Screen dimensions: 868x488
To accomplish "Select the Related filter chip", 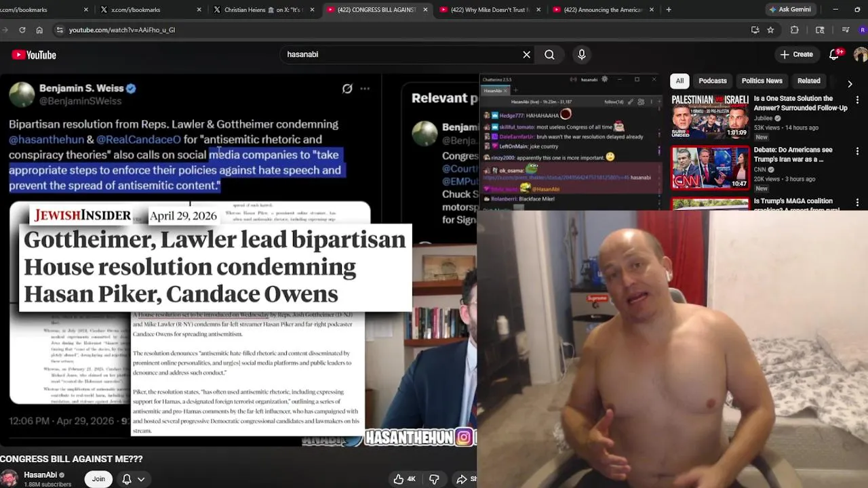I will (x=808, y=81).
